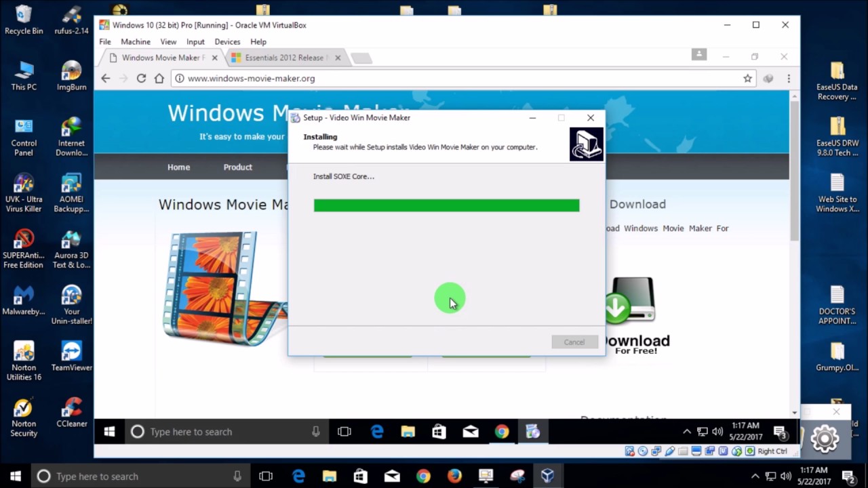Launch Norton Security desktop shortcut

[x=23, y=418]
